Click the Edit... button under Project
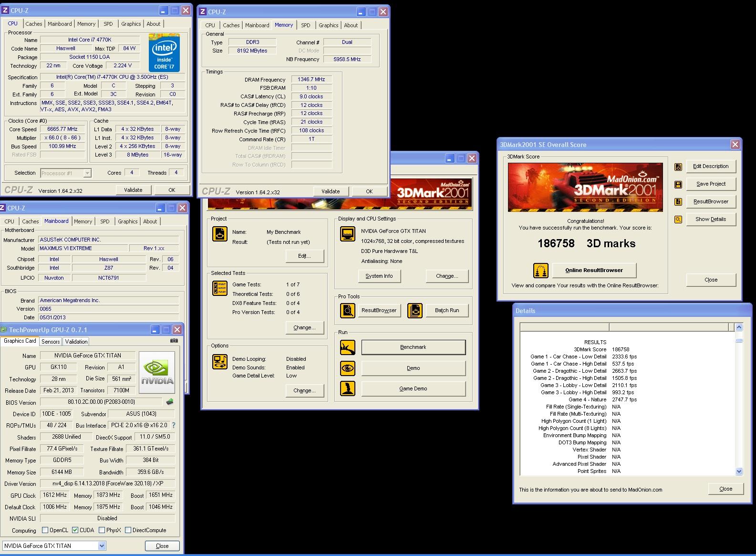This screenshot has height=556, width=756. [304, 256]
